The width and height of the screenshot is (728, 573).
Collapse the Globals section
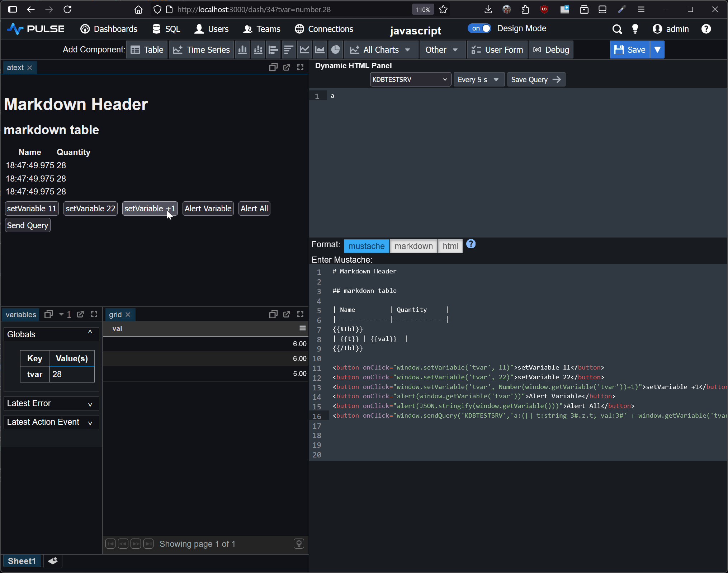[51, 334]
